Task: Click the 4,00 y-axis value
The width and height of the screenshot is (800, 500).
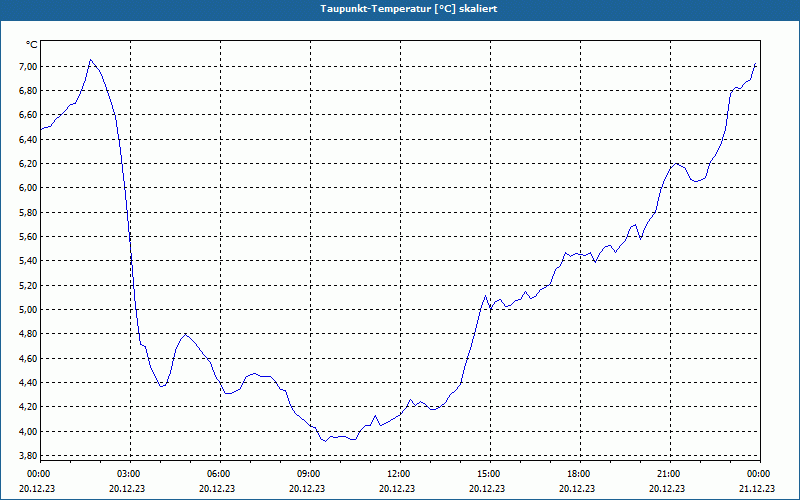Action: 27,432
